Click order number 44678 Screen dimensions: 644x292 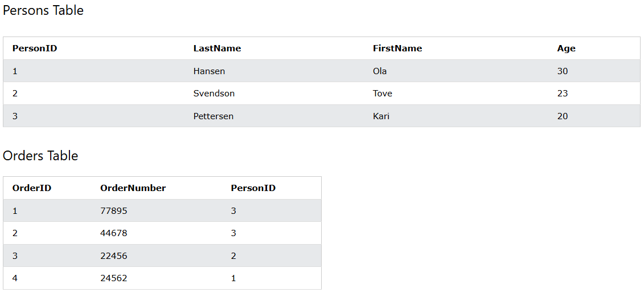tap(114, 233)
